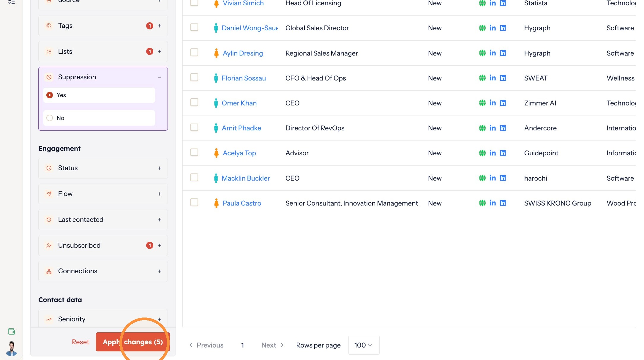Open website globe icon for Paula Castro

482,203
